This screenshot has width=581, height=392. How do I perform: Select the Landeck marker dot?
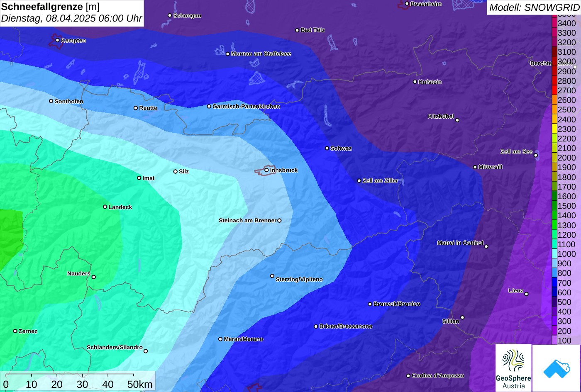tap(105, 207)
